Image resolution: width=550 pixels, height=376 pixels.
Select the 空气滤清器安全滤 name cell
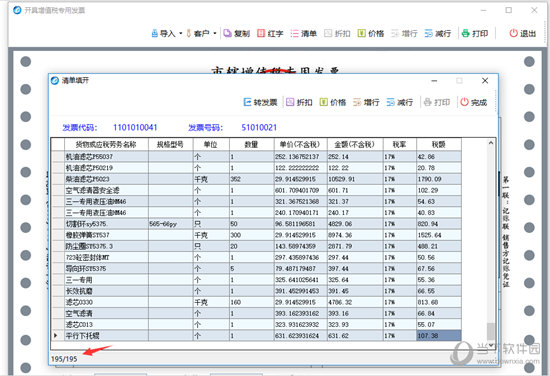coord(106,190)
